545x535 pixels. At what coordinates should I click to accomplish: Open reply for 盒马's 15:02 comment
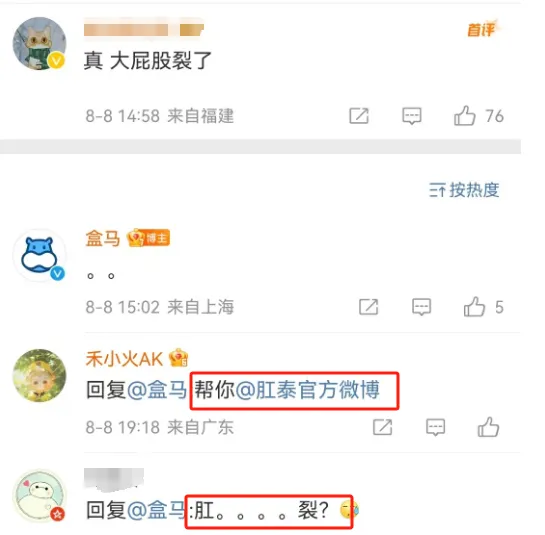[x=422, y=307]
